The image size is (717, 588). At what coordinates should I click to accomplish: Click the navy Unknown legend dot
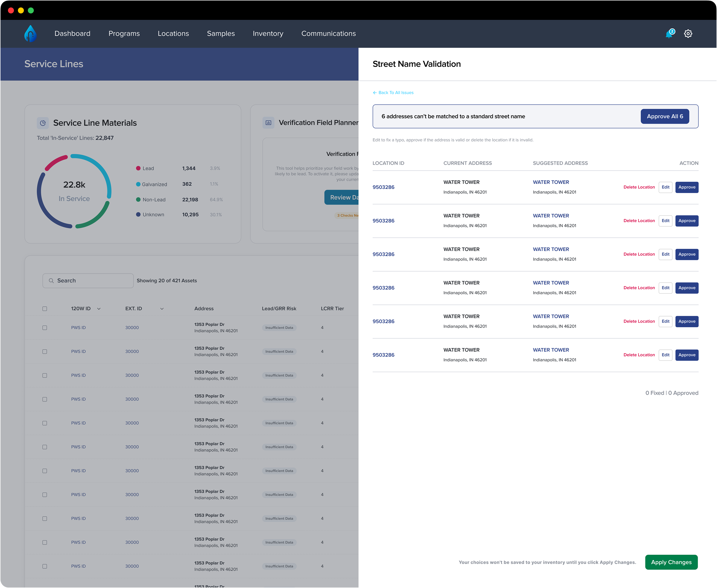click(x=138, y=214)
